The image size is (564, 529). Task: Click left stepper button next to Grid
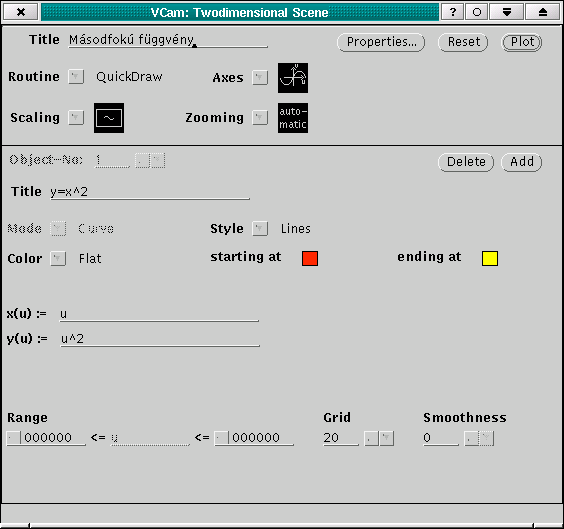pyautogui.click(x=371, y=438)
